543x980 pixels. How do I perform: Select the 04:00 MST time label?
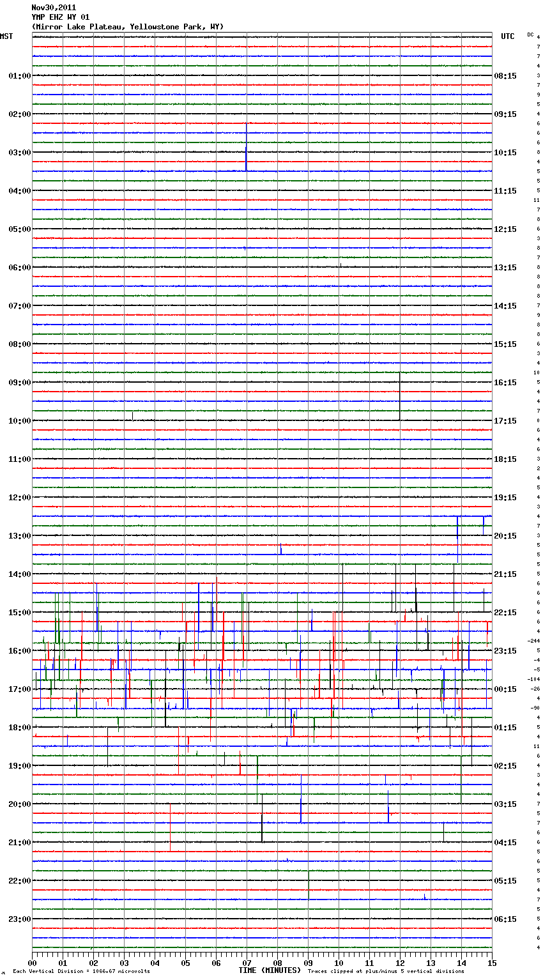point(19,191)
